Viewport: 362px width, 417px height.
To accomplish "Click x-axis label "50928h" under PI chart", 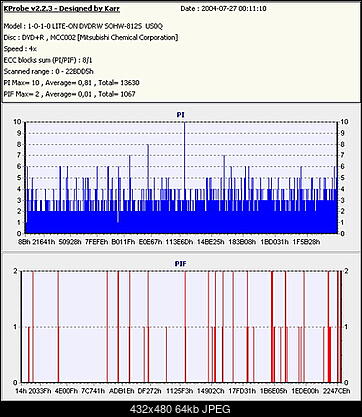I will pyautogui.click(x=70, y=242).
